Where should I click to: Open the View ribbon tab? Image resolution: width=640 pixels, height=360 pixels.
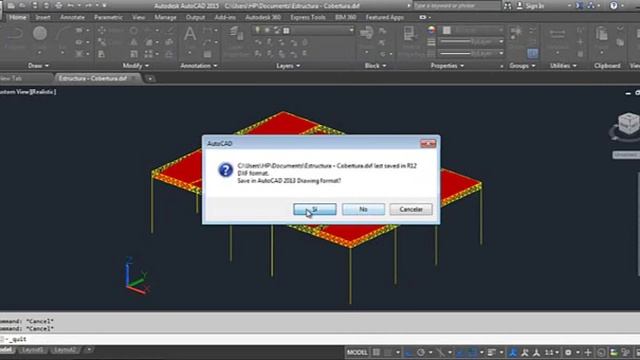(x=138, y=18)
